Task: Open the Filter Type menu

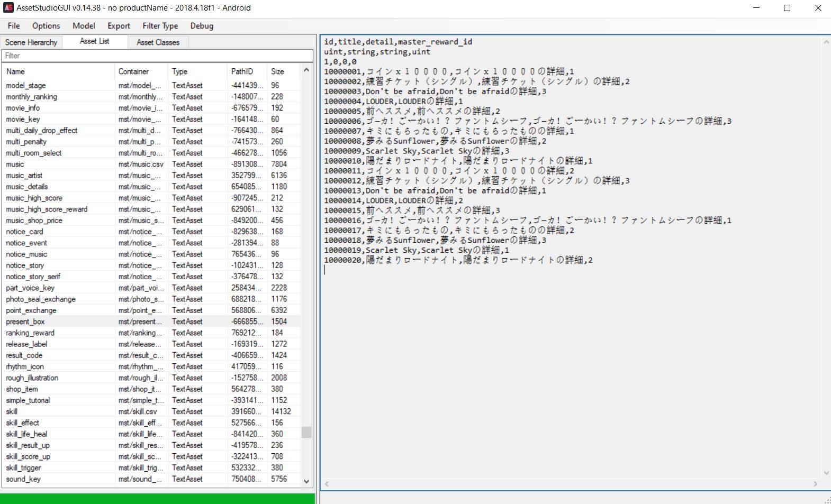Action: tap(160, 26)
